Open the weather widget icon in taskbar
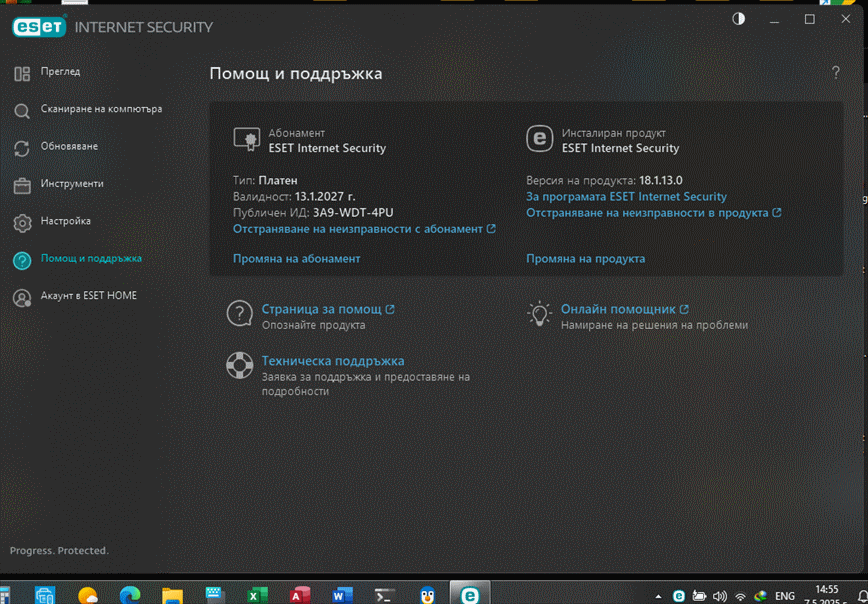The width and height of the screenshot is (868, 604). pos(87,596)
